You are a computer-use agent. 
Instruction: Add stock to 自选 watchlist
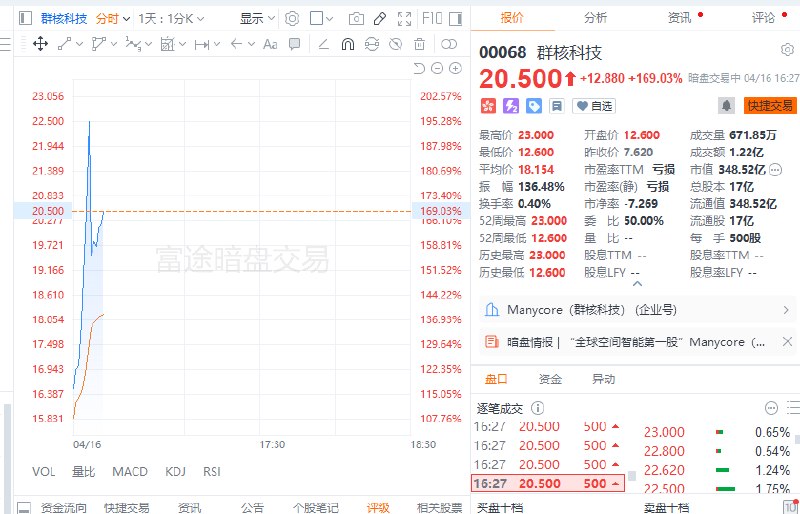click(594, 106)
